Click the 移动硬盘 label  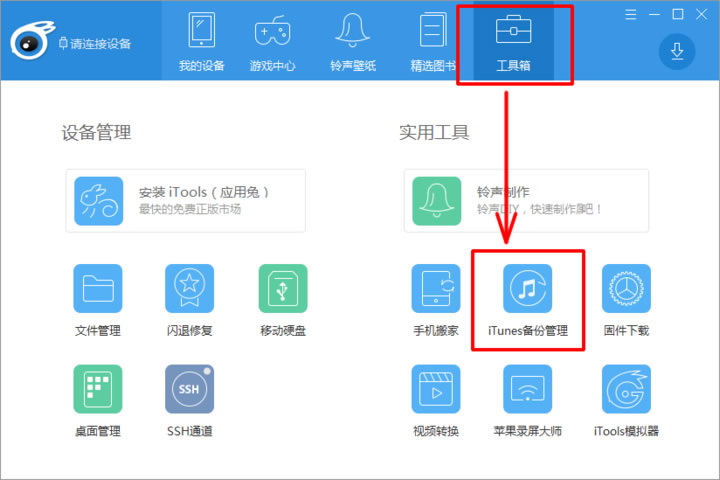[283, 331]
